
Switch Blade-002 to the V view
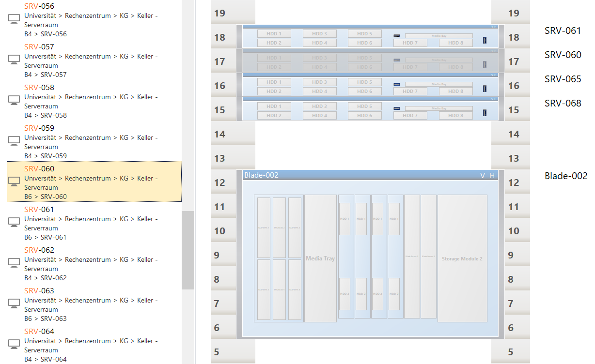pos(482,175)
